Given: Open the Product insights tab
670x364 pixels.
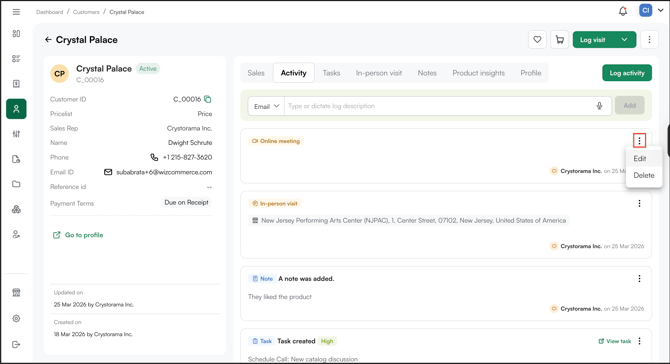Looking at the screenshot, I should pyautogui.click(x=478, y=73).
